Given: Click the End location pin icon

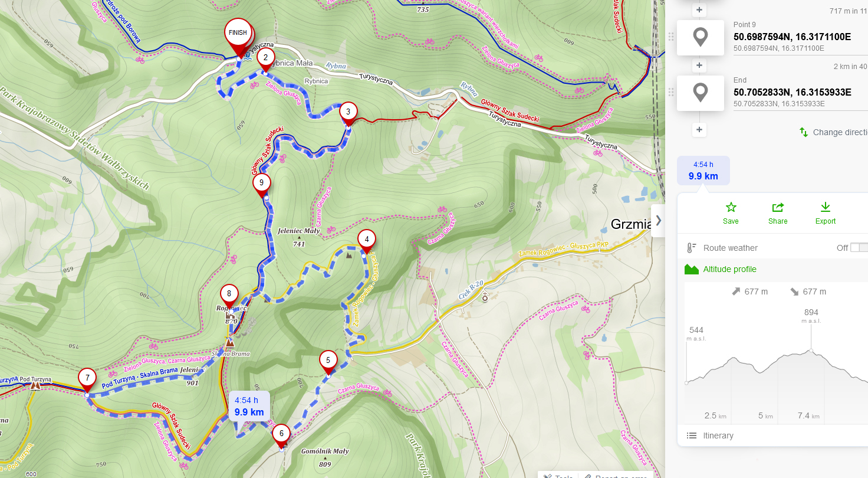Looking at the screenshot, I should click(x=701, y=93).
